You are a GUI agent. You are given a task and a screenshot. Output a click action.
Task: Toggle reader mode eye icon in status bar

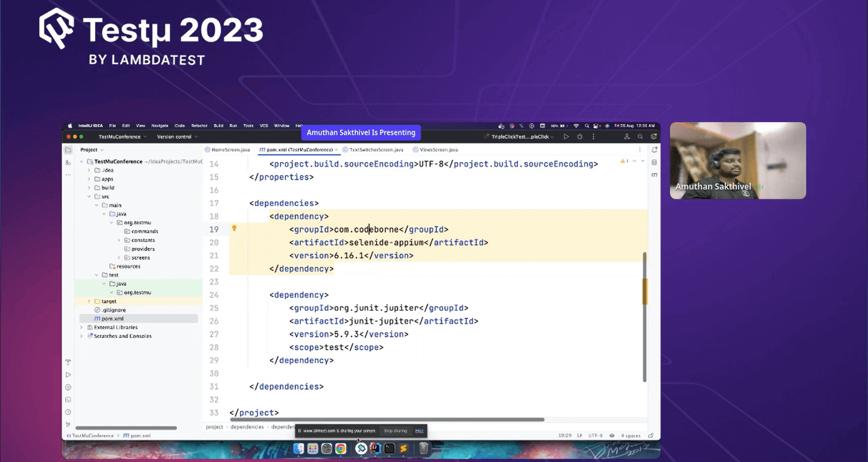coord(612,436)
